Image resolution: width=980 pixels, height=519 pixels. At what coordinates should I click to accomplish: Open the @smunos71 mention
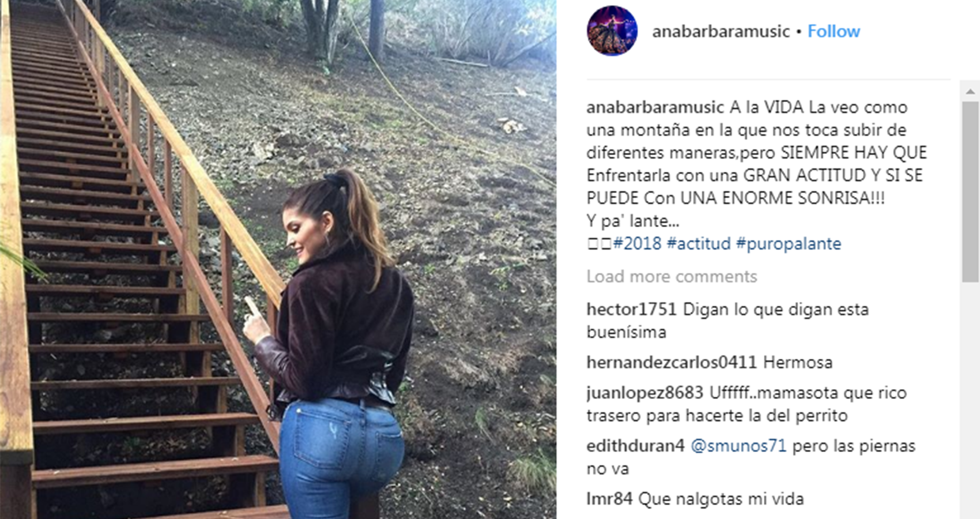tap(738, 446)
